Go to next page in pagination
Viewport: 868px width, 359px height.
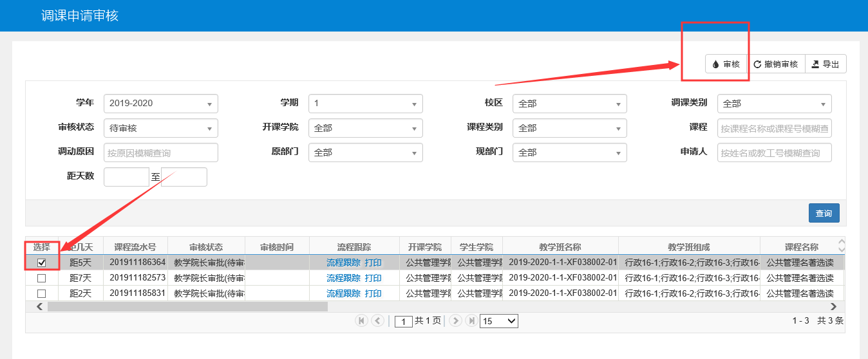(x=455, y=320)
